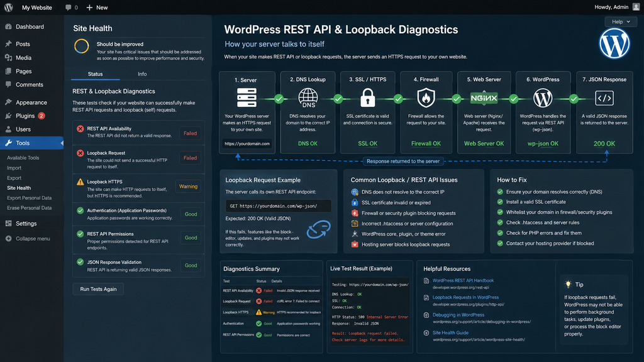644x362 pixels.
Task: Open the Import submenu item
Action: pyautogui.click(x=14, y=168)
